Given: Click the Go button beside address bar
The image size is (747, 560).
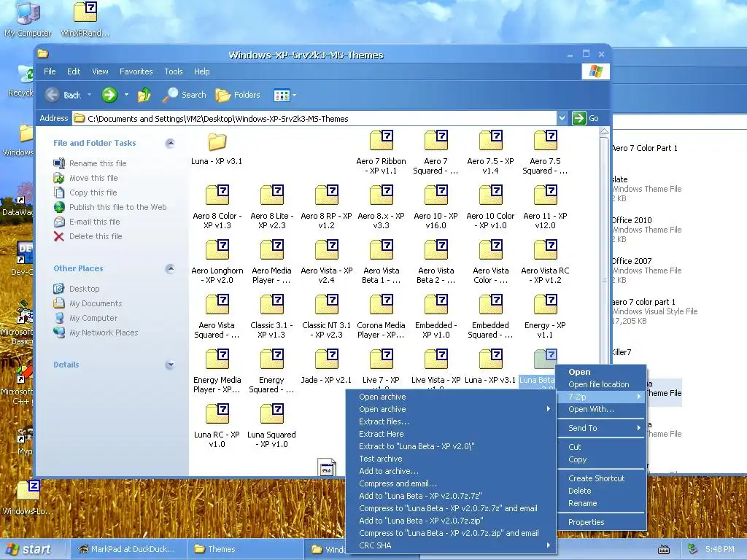Looking at the screenshot, I should (586, 118).
